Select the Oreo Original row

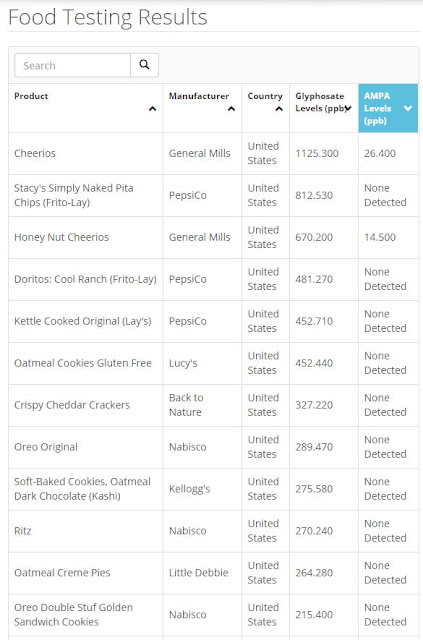213,447
